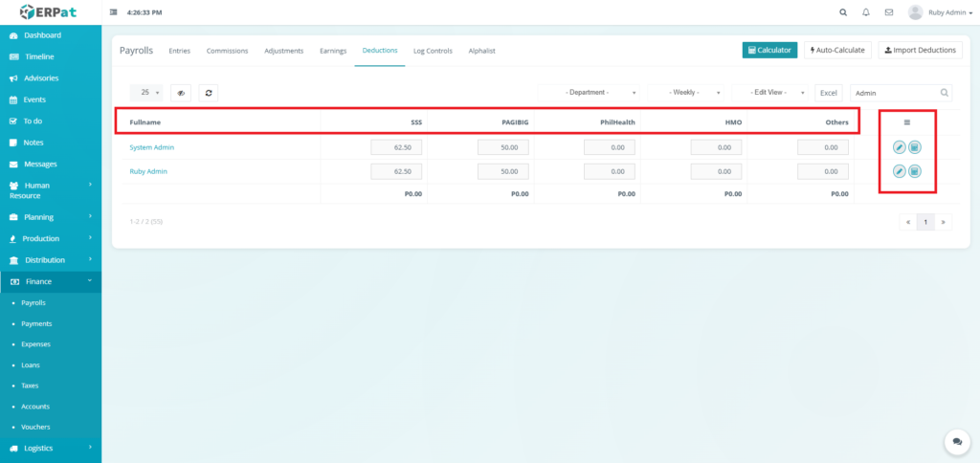
Task: Toggle the sidebar with the hamburger icon
Action: click(x=115, y=12)
